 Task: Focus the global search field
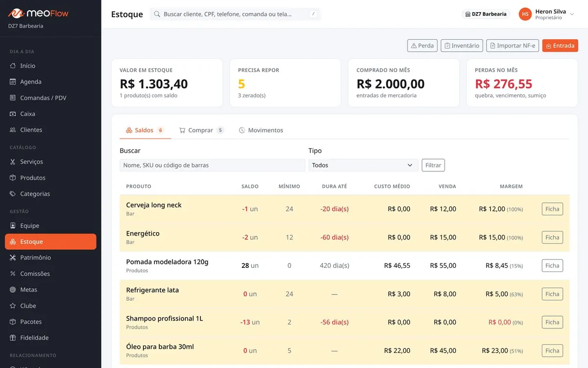pyautogui.click(x=236, y=14)
